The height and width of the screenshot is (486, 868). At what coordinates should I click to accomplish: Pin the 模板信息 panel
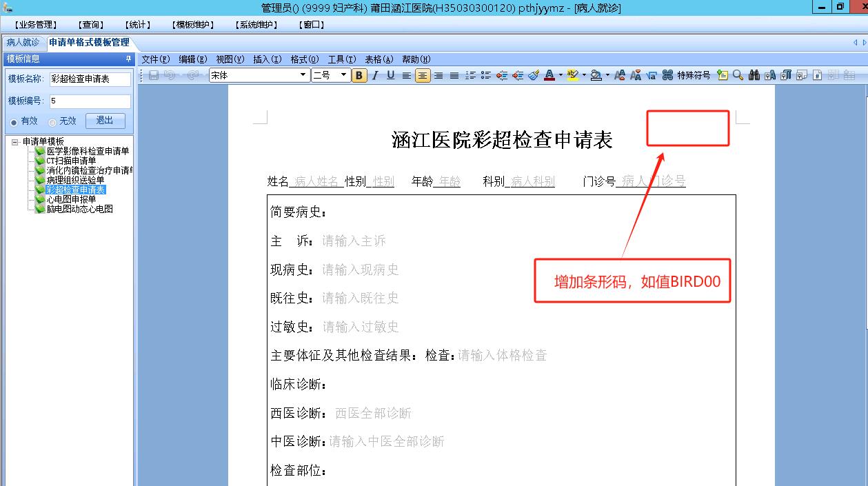tap(128, 59)
